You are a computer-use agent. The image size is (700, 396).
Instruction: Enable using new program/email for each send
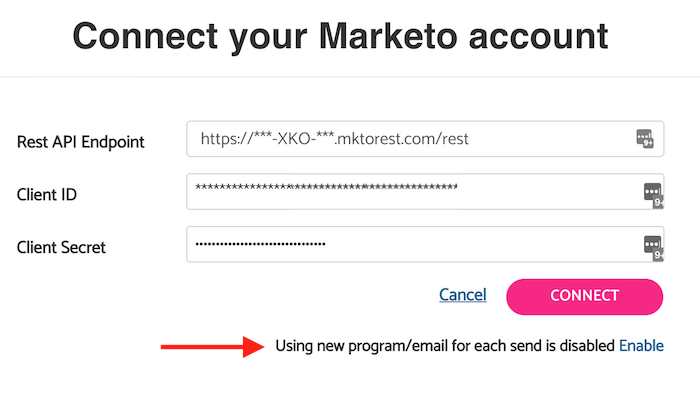[641, 346]
